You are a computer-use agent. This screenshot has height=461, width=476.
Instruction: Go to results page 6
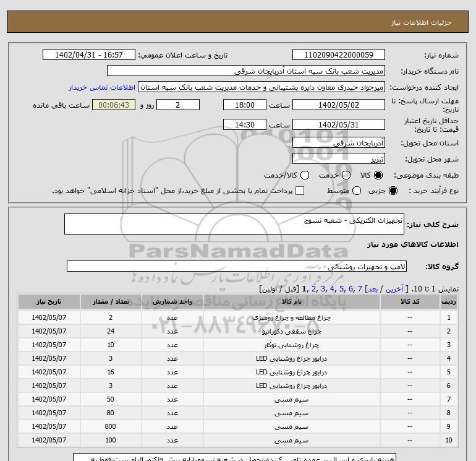coord(351,289)
